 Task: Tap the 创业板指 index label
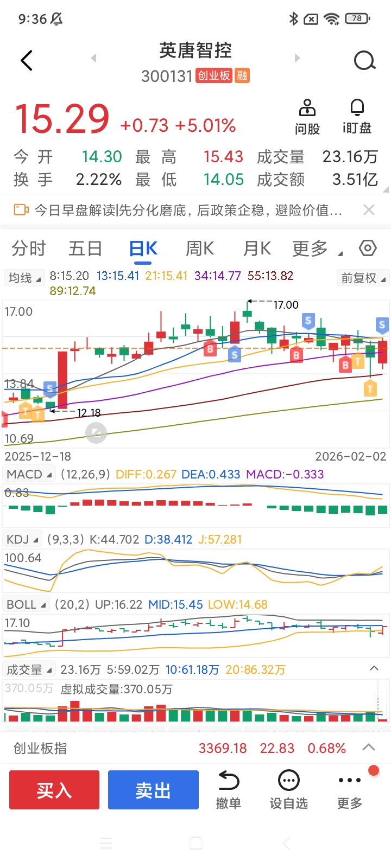tap(40, 748)
